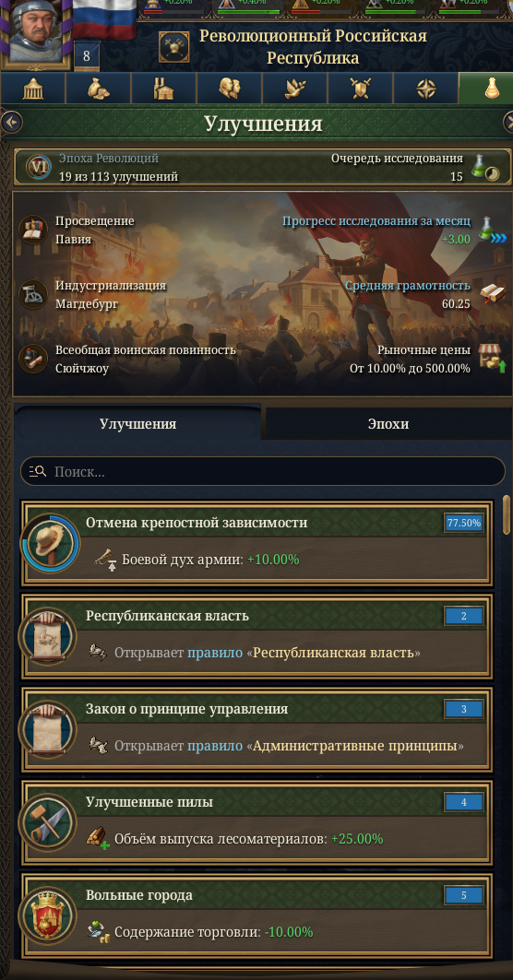Image resolution: width=513 pixels, height=980 pixels.
Task: Focus the Поиск search field
Action: 263,471
